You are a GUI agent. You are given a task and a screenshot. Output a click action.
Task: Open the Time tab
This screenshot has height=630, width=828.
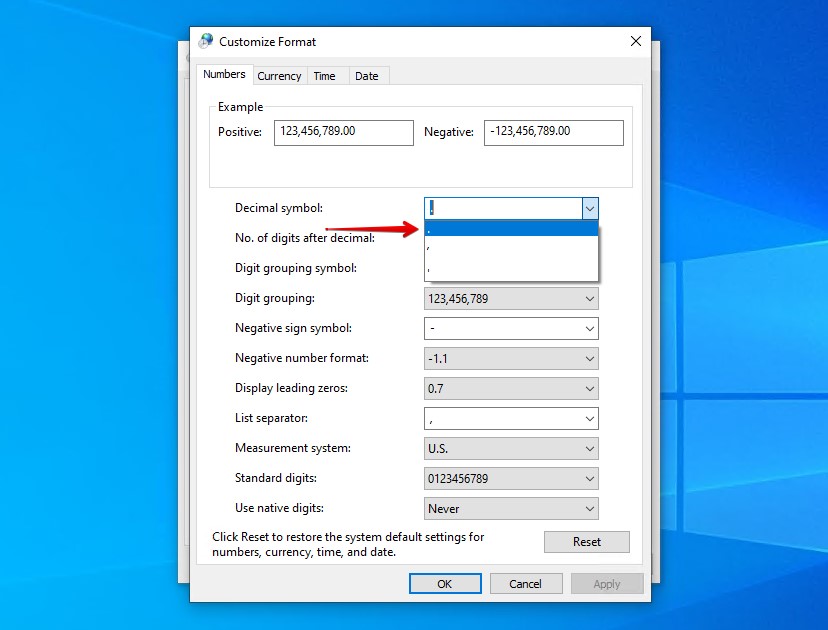coord(324,76)
